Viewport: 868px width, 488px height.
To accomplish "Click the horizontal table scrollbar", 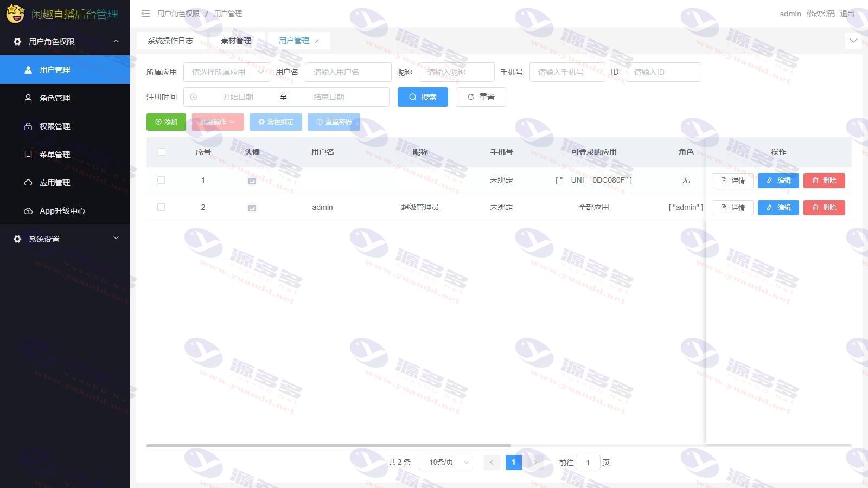I will (329, 446).
